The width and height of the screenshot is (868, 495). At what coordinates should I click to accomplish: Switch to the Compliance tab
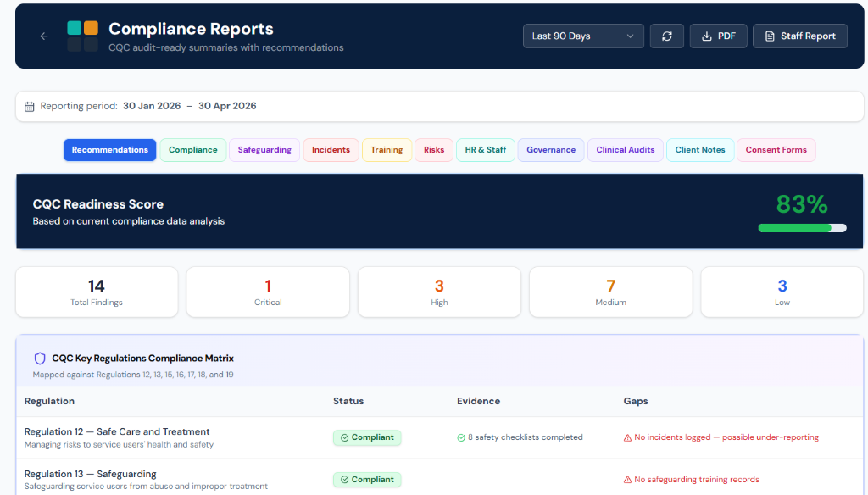(193, 150)
